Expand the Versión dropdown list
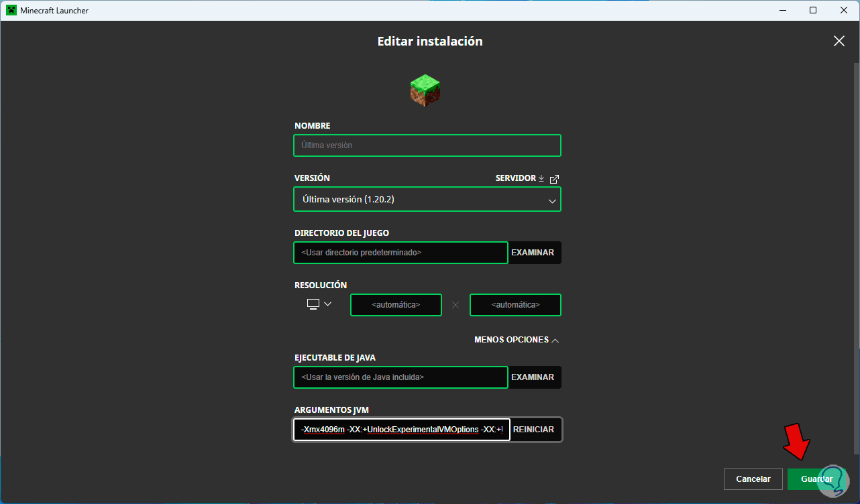The width and height of the screenshot is (860, 504). [427, 199]
